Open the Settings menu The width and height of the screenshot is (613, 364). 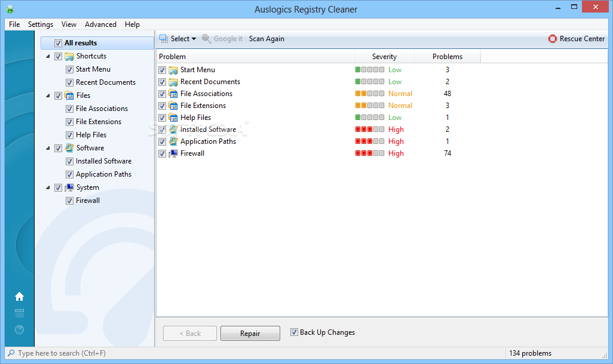[41, 24]
